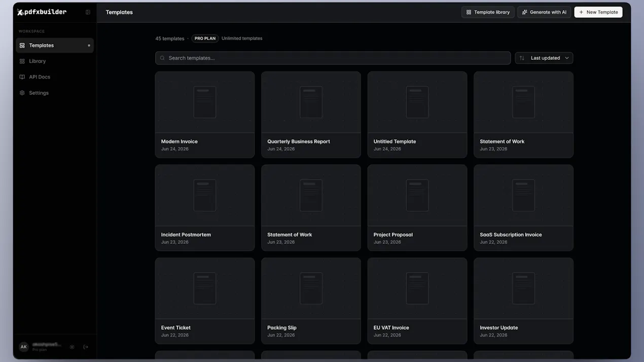Open the Template library
Screen dimensions: 644x362
pos(488,12)
